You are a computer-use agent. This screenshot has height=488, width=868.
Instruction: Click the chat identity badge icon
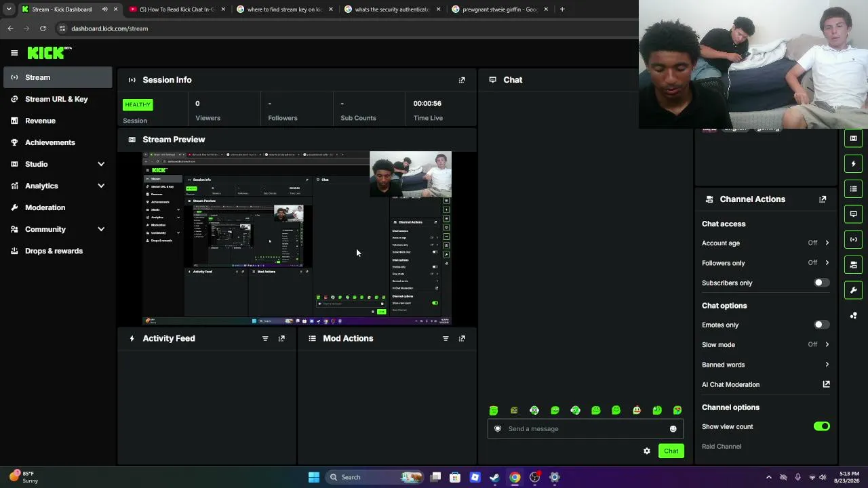coord(498,428)
